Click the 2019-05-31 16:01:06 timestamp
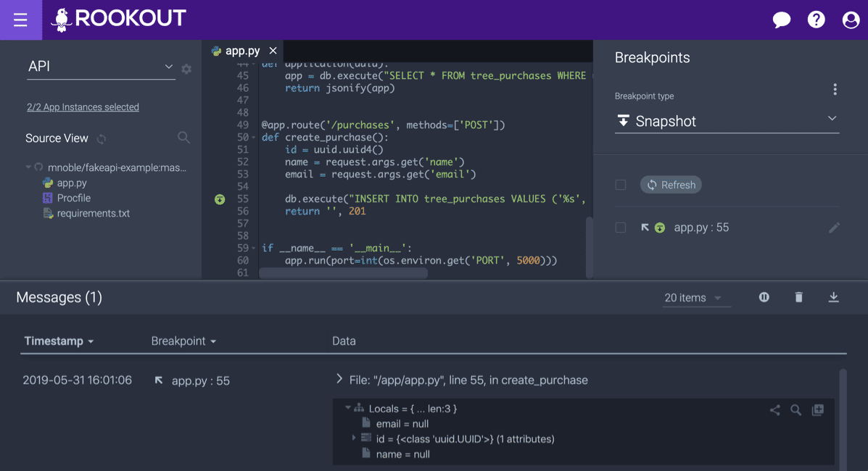The height and width of the screenshot is (471, 868). (x=77, y=380)
